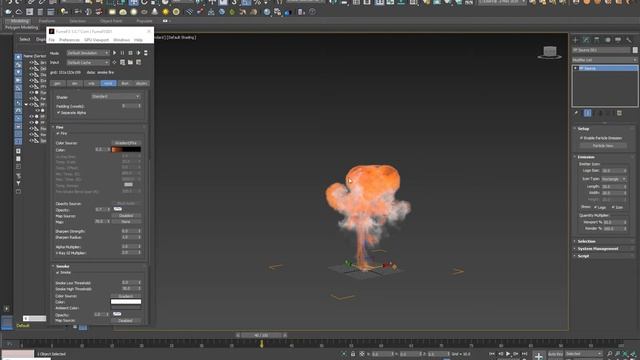Toggle the Separate Alpha checkbox

click(x=58, y=113)
